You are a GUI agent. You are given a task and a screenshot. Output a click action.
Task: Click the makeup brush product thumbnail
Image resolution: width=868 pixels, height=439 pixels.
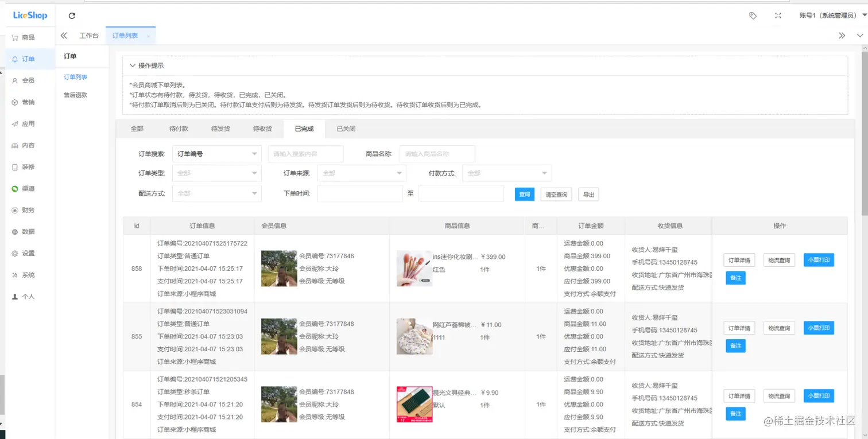(414, 269)
